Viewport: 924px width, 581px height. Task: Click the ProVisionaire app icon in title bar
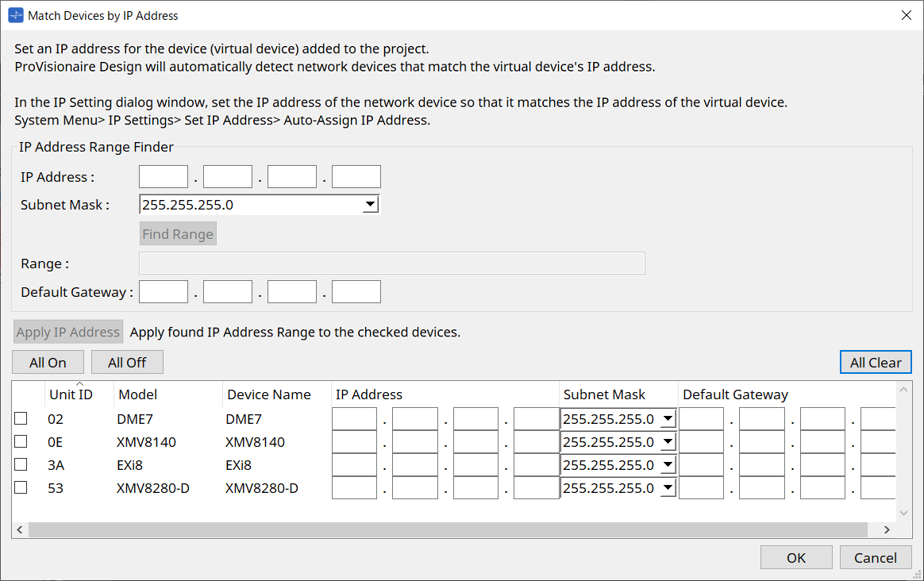(13, 14)
